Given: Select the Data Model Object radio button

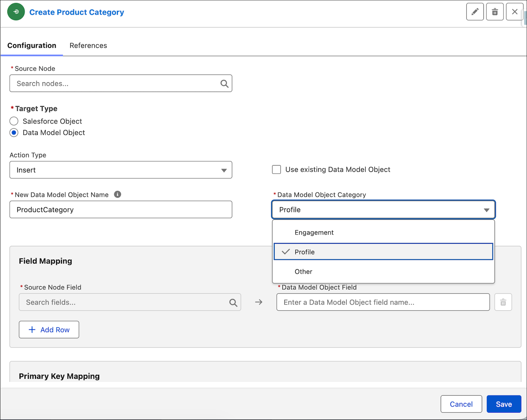Looking at the screenshot, I should (x=14, y=132).
